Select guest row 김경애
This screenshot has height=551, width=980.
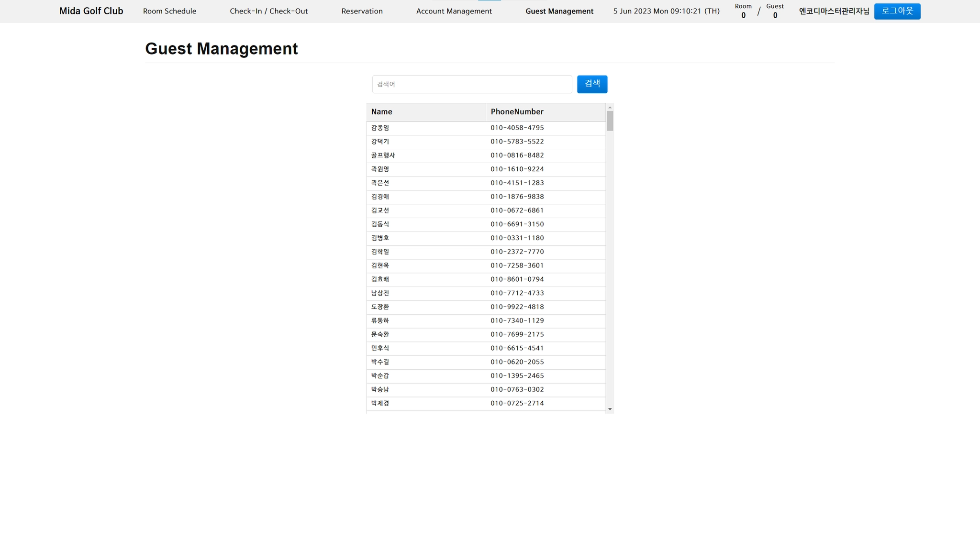coord(380,197)
